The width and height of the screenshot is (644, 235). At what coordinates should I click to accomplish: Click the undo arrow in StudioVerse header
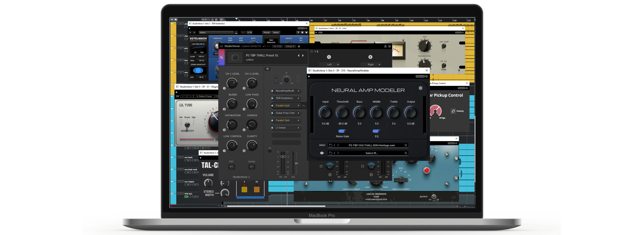[264, 46]
